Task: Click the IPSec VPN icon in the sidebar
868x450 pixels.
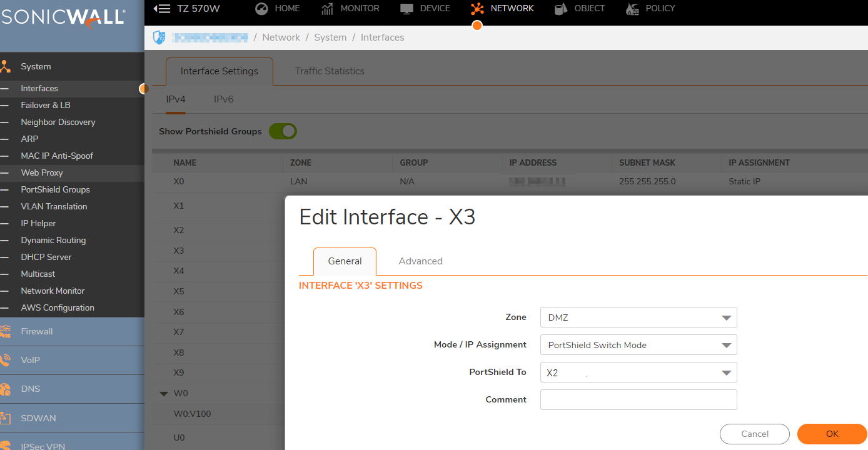Action: (x=6, y=445)
